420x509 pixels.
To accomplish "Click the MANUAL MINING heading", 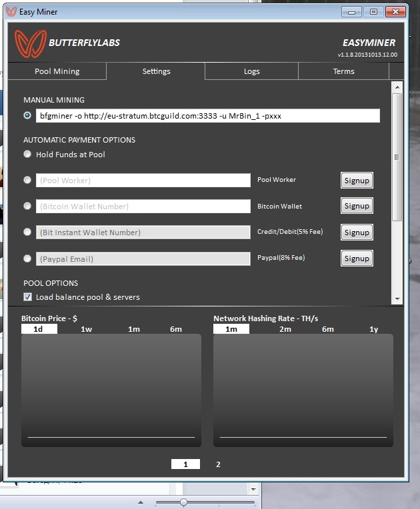I will point(54,100).
